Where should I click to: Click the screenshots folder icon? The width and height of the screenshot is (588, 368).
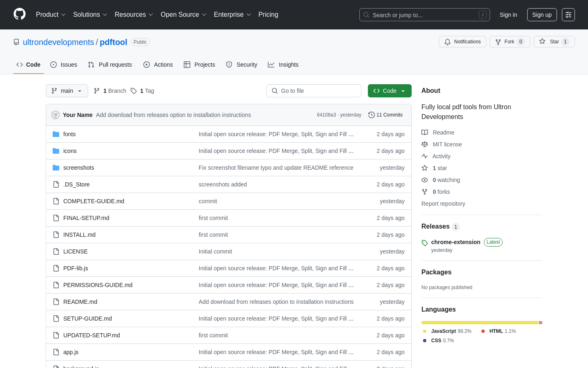tap(56, 168)
